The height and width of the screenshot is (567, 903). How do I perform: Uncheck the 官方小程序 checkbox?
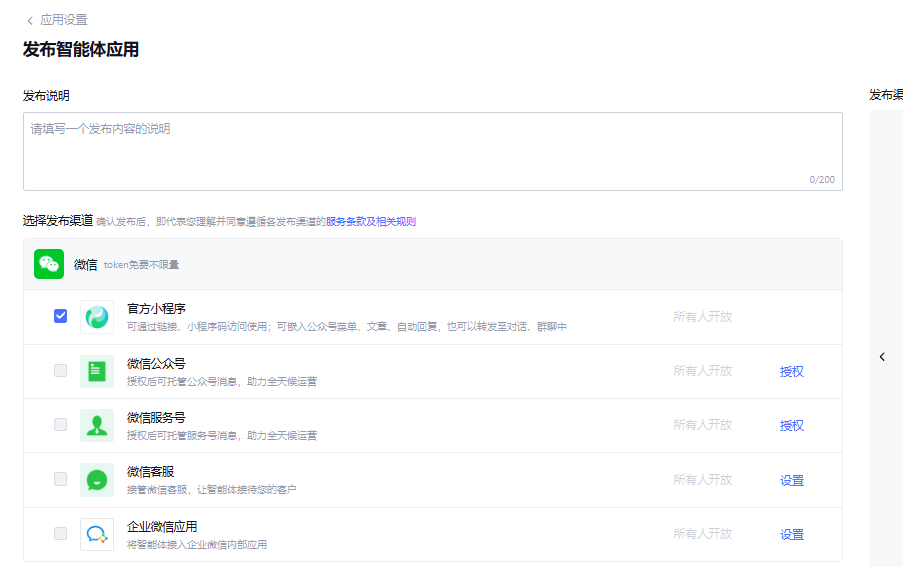click(x=61, y=316)
